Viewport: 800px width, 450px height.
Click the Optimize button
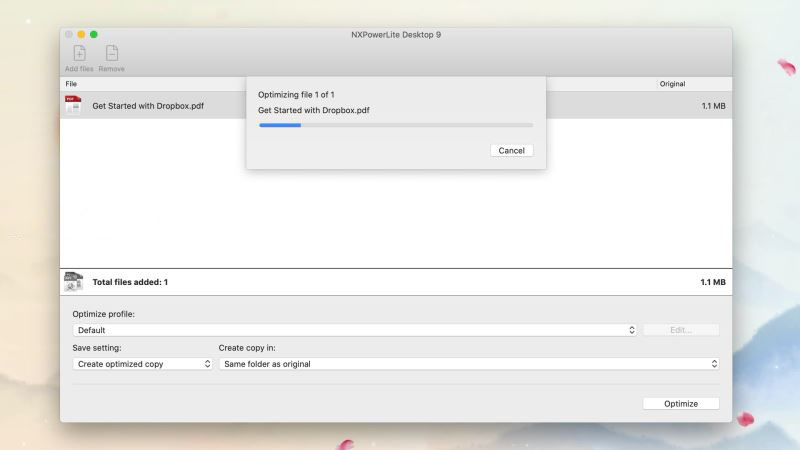click(681, 404)
